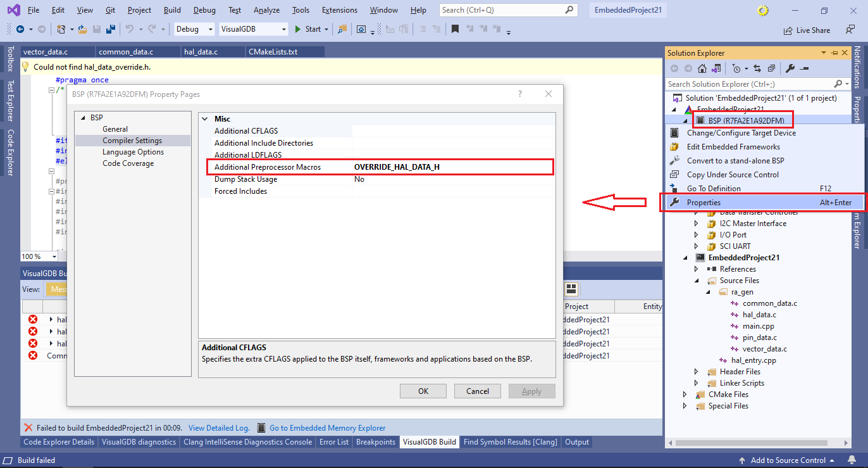Select Properties in the context menu
Screen dimensions: 868x468
[x=762, y=203]
